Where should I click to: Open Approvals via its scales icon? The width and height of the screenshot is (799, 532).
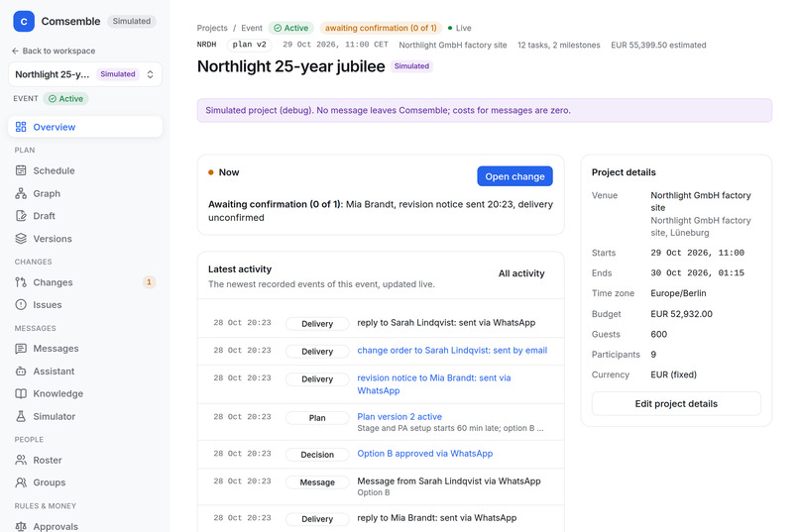tap(21, 526)
